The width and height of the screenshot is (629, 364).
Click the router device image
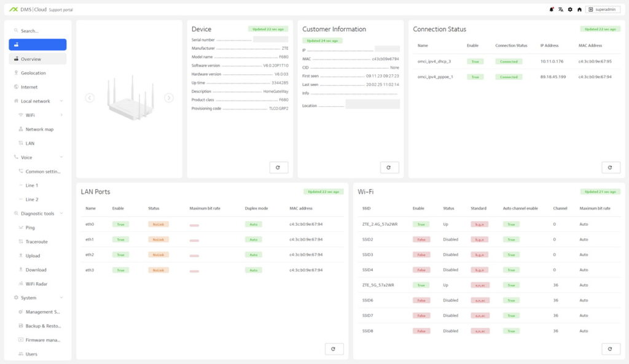click(x=131, y=98)
